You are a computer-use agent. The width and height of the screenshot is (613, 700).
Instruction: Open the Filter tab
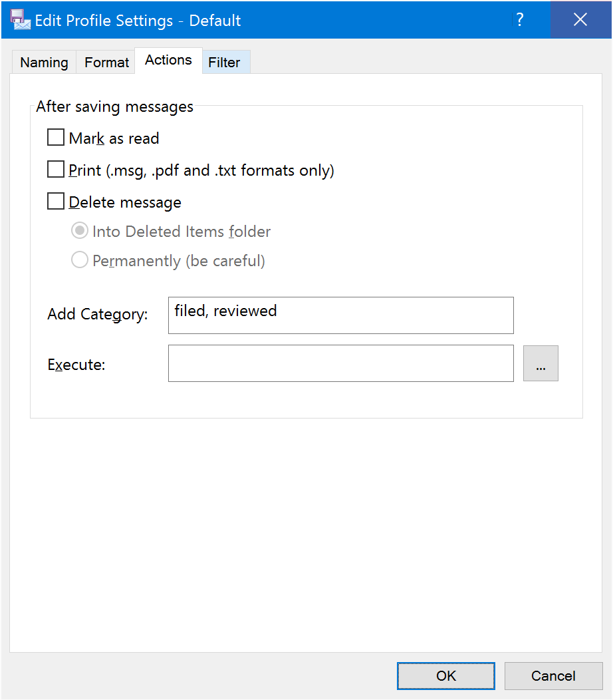(225, 62)
